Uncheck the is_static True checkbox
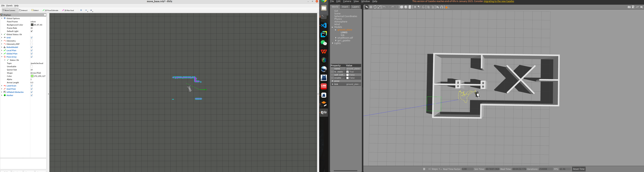 [x=348, y=72]
